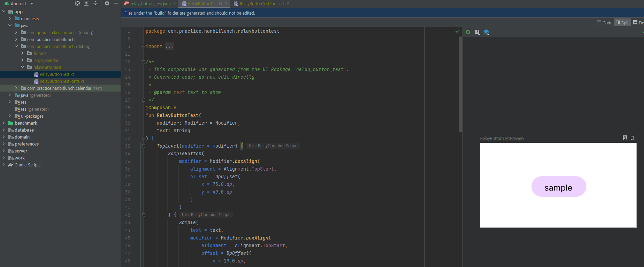Image resolution: width=644 pixels, height=267 pixels.
Task: Expand the largecalendar package
Action: tap(22, 60)
